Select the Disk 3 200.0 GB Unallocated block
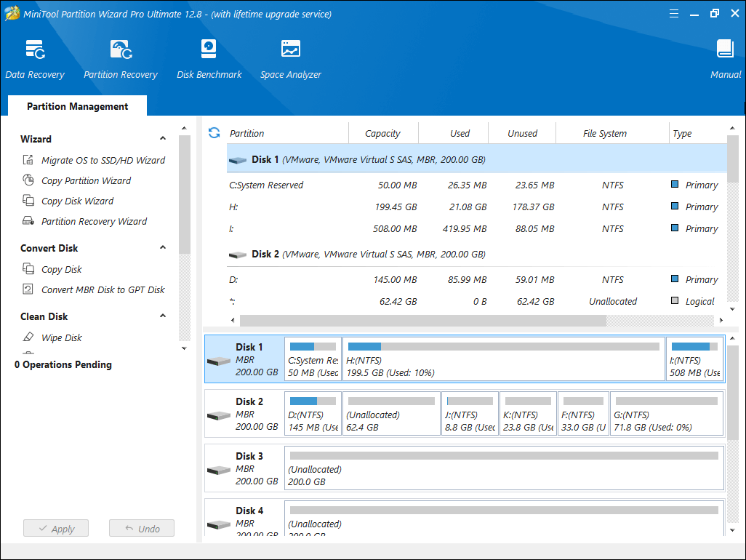 pos(505,468)
